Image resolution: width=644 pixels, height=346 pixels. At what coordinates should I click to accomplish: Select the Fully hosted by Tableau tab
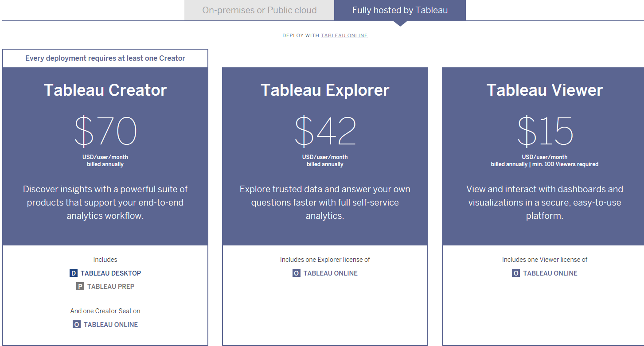coord(400,10)
